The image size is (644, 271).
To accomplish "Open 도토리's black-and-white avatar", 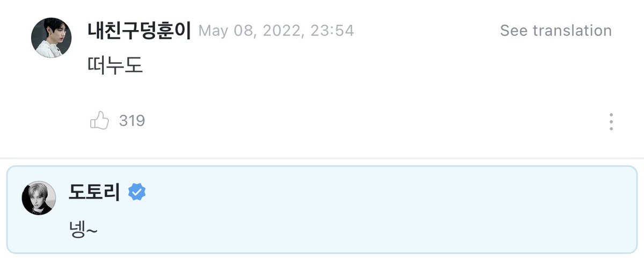I will coord(39,199).
